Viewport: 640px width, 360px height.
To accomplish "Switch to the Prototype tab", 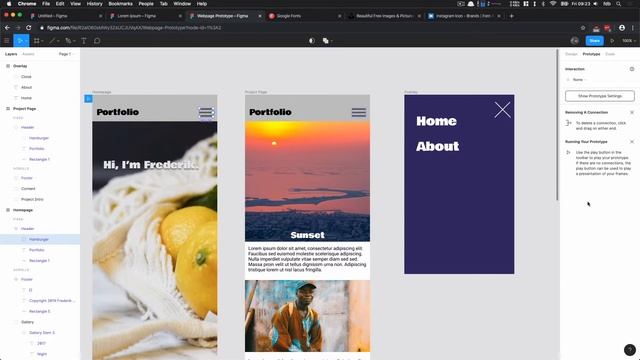I will pos(591,54).
